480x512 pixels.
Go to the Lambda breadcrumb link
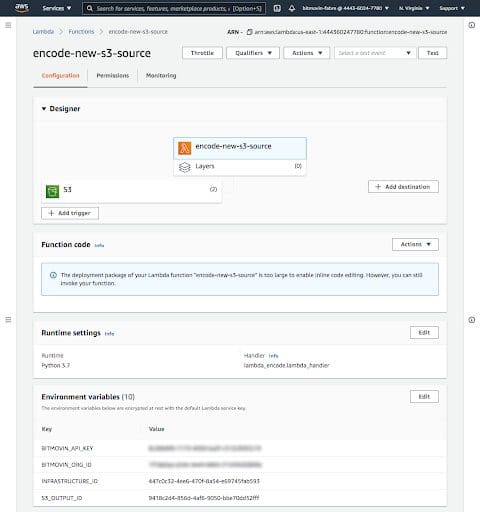(43, 32)
